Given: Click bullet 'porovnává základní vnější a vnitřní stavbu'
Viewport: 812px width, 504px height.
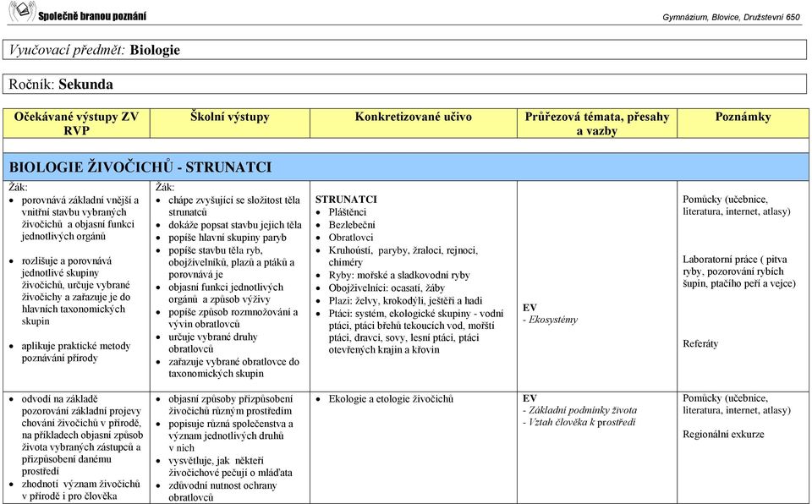Looking at the screenshot, I should point(80,218).
